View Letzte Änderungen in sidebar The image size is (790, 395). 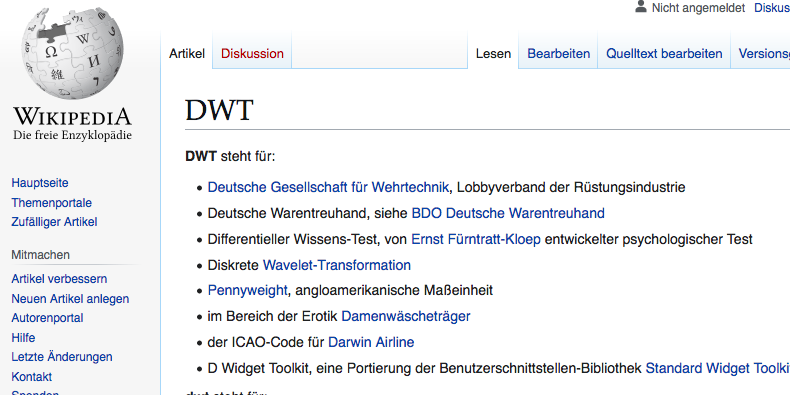coord(61,357)
